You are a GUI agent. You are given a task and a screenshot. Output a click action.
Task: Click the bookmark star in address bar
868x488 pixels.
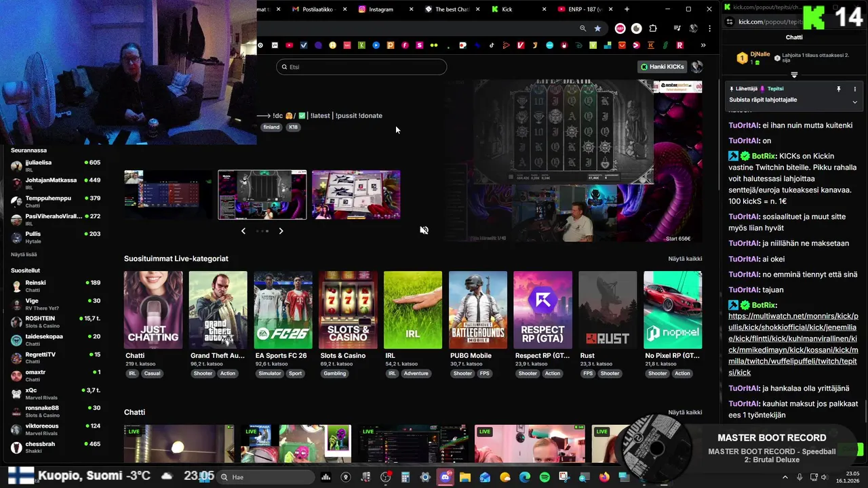click(x=597, y=28)
